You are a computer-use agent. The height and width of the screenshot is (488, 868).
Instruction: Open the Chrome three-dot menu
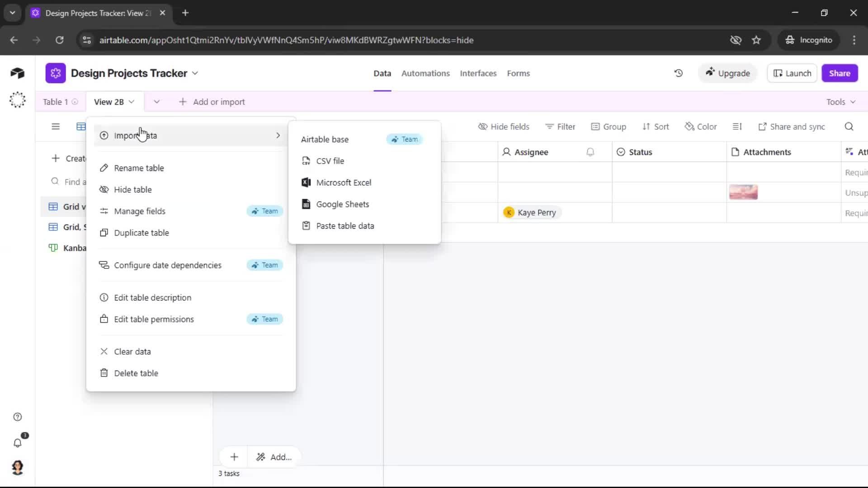tap(854, 40)
